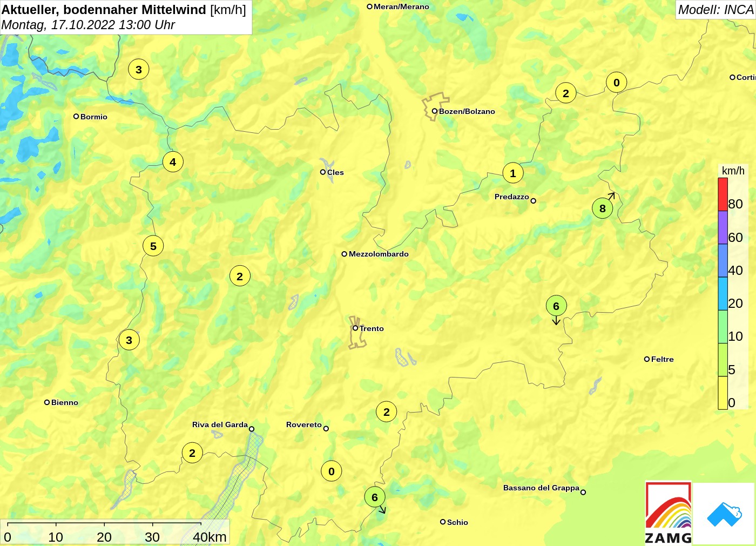756x546 pixels.
Task: Click the Rovereto town label
Action: coord(304,424)
